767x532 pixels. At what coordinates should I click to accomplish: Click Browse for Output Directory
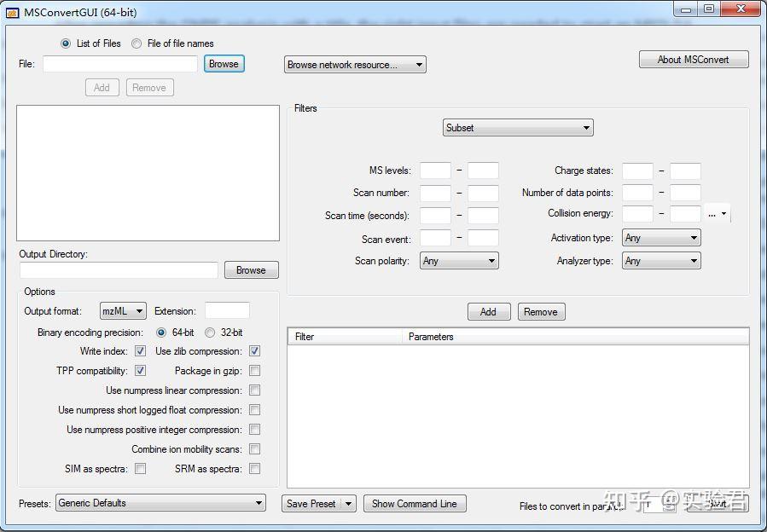coord(252,270)
